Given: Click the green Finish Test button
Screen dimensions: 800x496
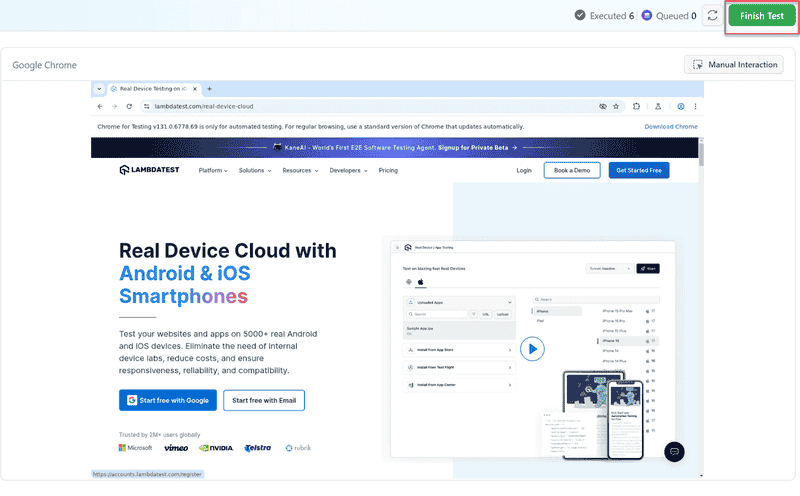Looking at the screenshot, I should (x=761, y=16).
